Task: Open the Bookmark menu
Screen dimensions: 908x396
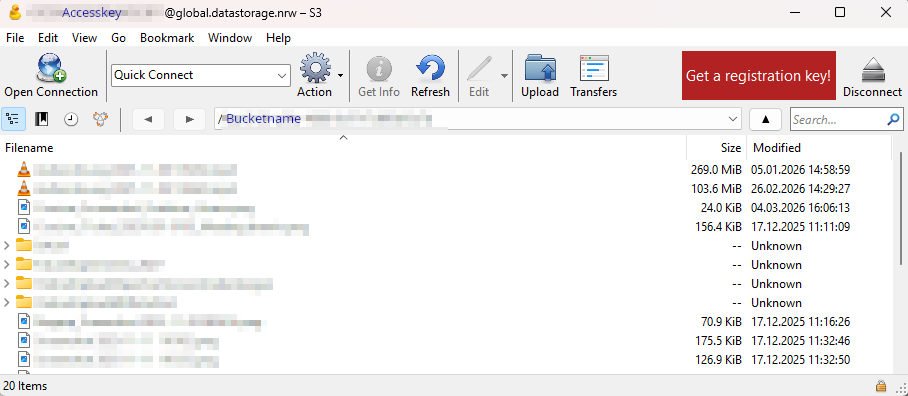Action: pos(167,38)
